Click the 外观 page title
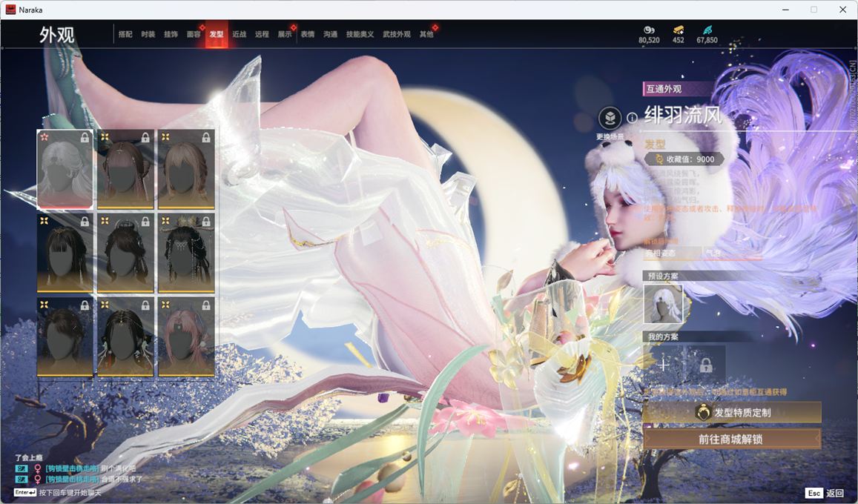Screen dimensions: 858x504 click(57, 34)
